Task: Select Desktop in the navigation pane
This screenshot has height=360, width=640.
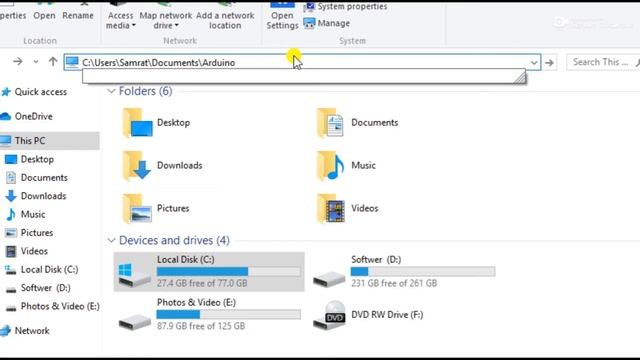Action: coord(29,159)
